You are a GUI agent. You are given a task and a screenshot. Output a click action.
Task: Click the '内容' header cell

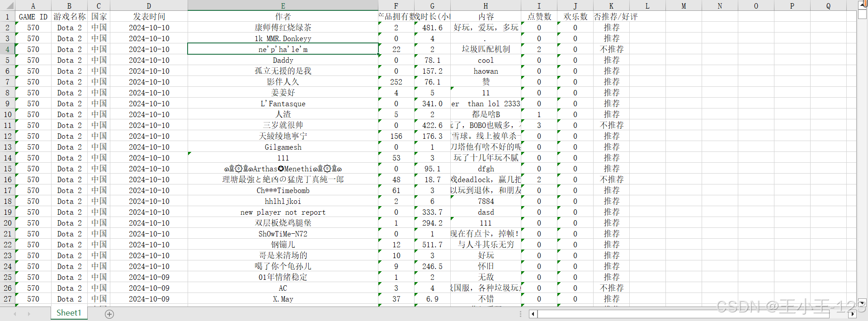[x=486, y=17]
